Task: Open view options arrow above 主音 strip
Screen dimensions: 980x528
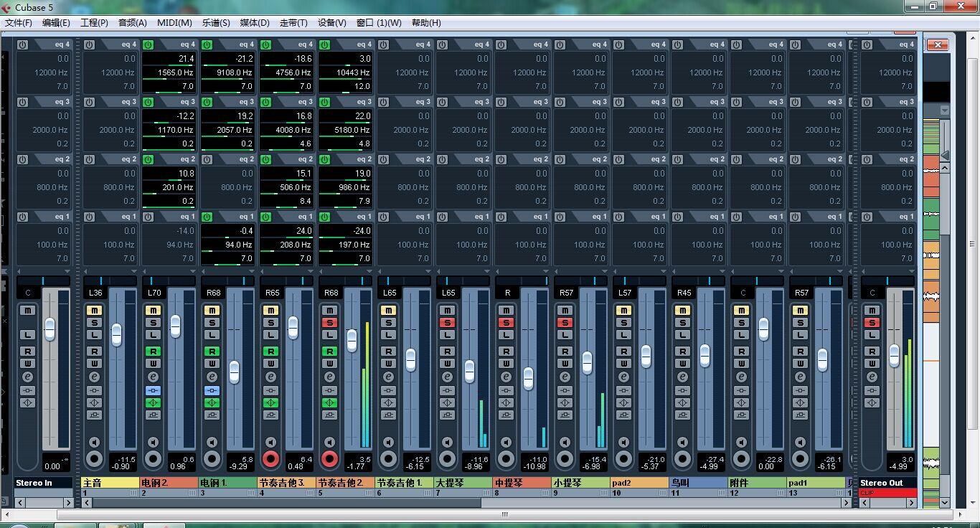Action: (134, 271)
